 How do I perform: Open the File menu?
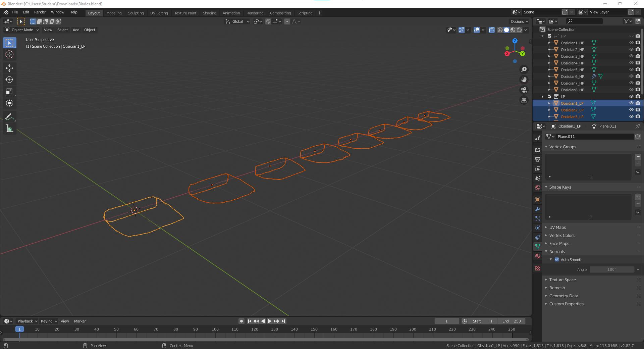click(15, 12)
